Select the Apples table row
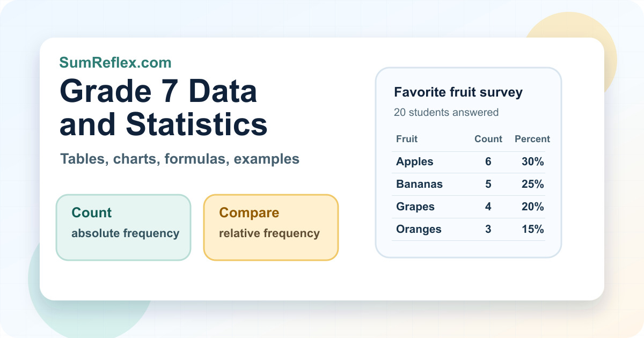 [469, 162]
